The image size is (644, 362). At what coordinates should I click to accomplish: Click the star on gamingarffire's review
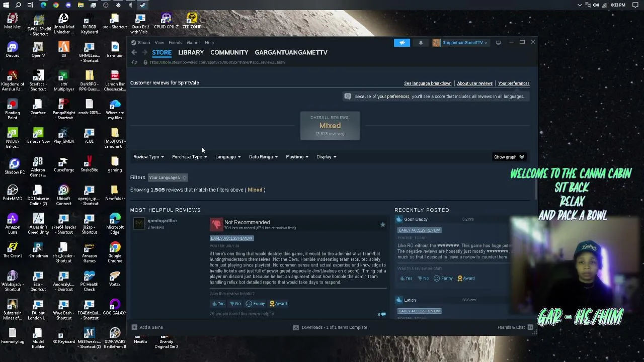[382, 225]
